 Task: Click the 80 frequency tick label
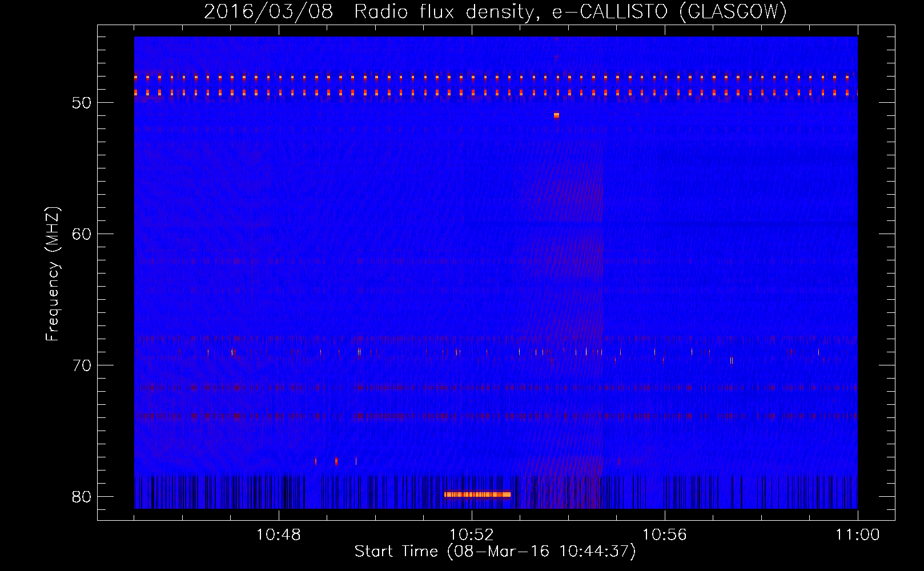(x=82, y=497)
